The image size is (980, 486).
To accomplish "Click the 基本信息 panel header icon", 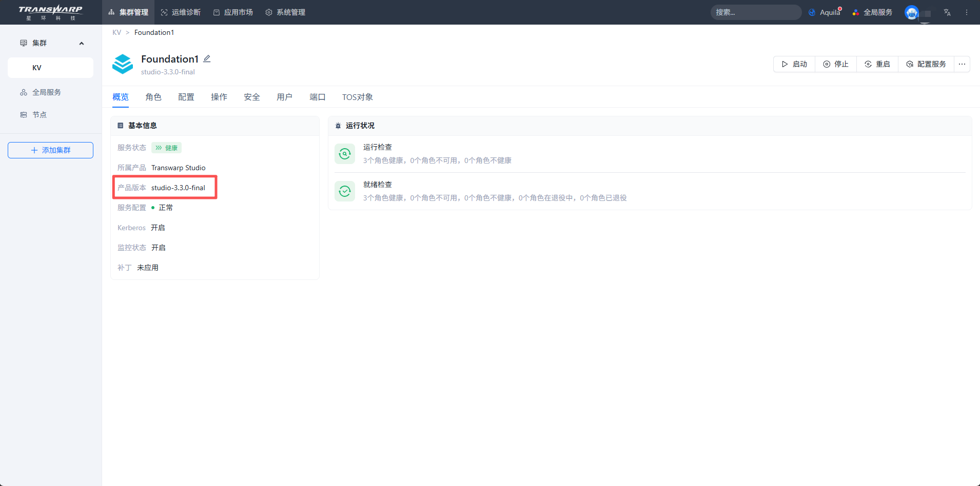I will (x=121, y=126).
